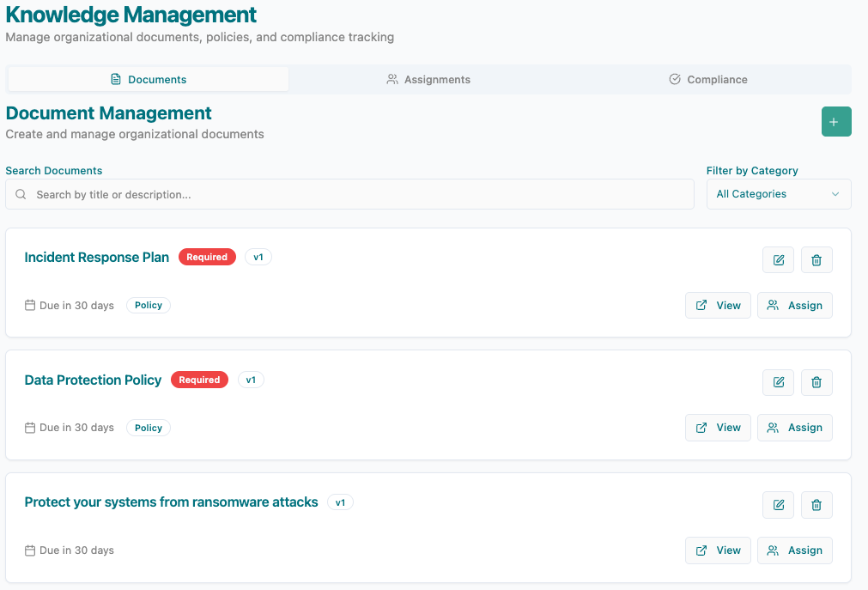Open the Filter by Category selector
The width and height of the screenshot is (868, 590).
coord(778,194)
